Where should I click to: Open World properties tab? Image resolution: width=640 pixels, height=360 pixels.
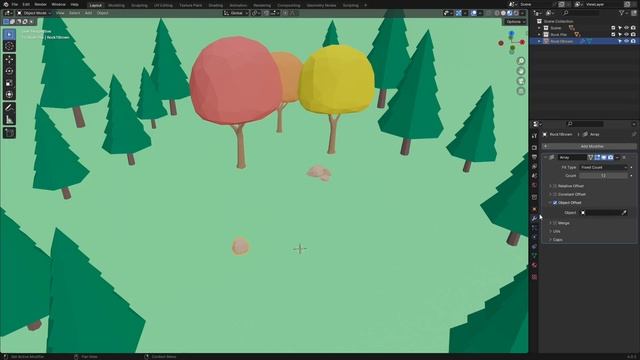[534, 185]
